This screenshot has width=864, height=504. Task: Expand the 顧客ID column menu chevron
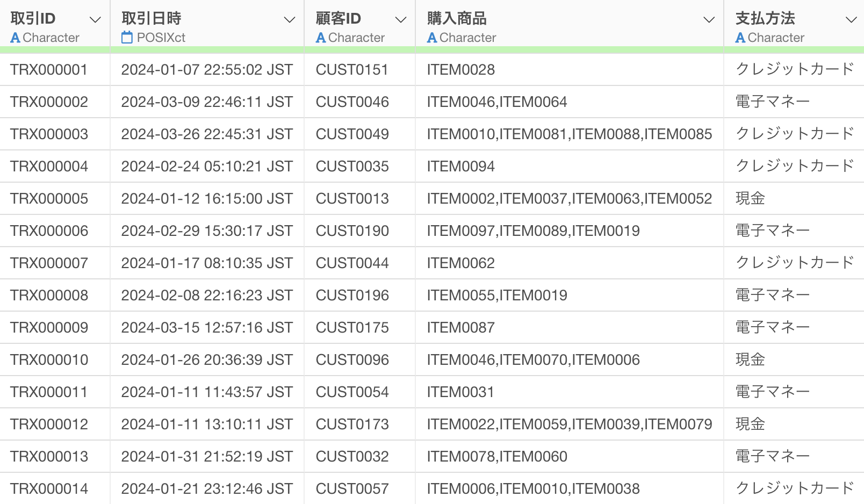[x=400, y=20]
